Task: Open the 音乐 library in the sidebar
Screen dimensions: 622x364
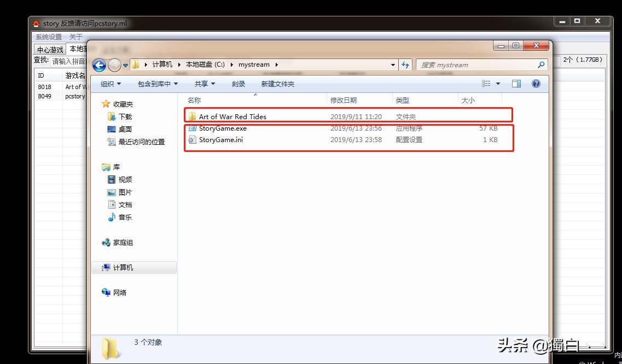Action: [125, 217]
